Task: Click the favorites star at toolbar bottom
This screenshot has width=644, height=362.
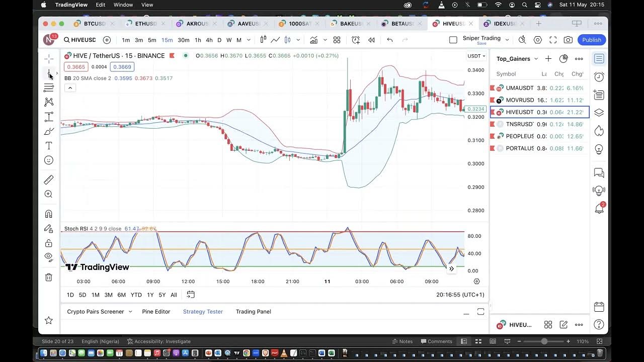Action: 49,320
